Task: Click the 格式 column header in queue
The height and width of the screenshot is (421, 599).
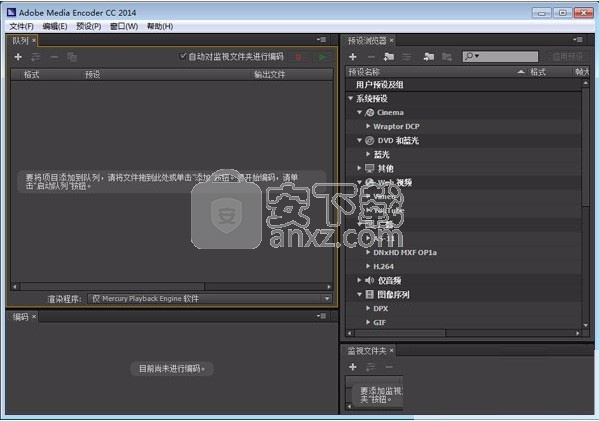Action: [32, 74]
